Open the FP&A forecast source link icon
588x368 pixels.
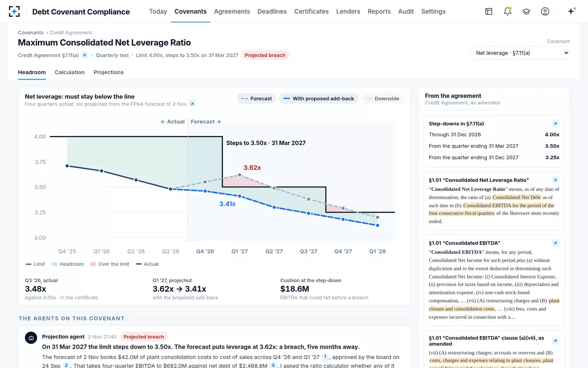[x=193, y=104]
